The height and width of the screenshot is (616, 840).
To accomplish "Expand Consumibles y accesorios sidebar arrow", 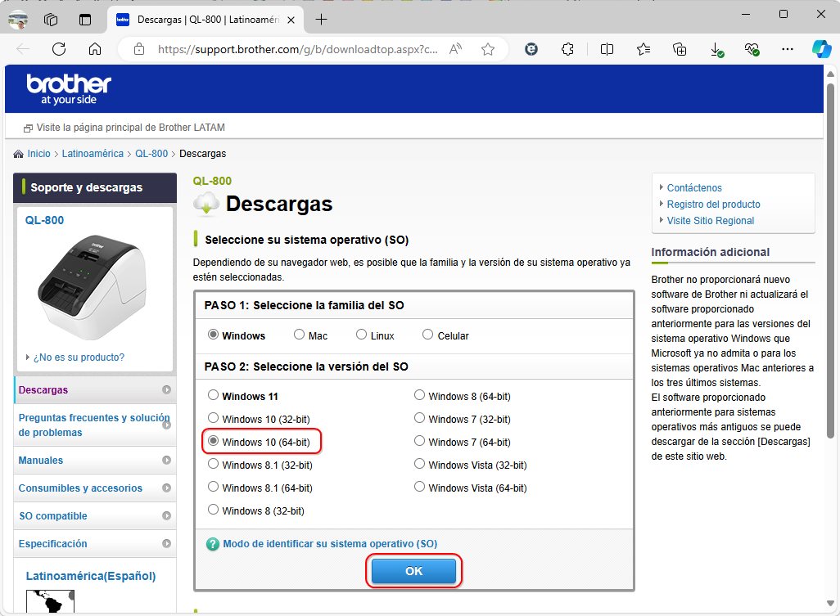I will pyautogui.click(x=166, y=488).
